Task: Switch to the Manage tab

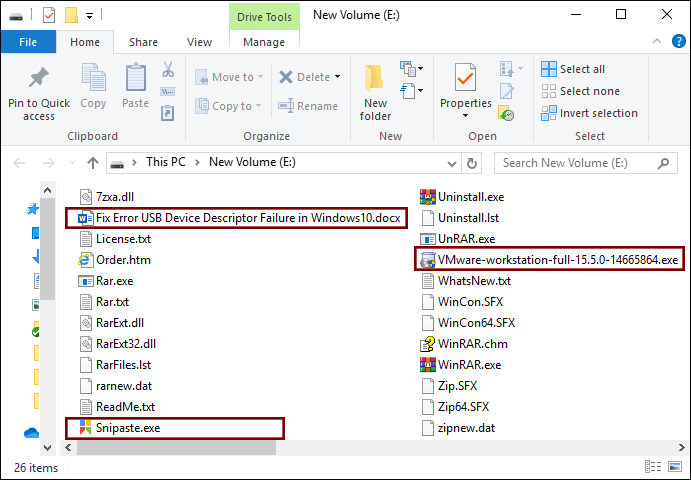Action: [x=264, y=42]
